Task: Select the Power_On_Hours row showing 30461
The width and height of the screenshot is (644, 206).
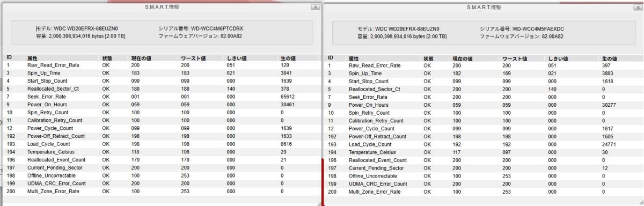Action: tap(161, 105)
